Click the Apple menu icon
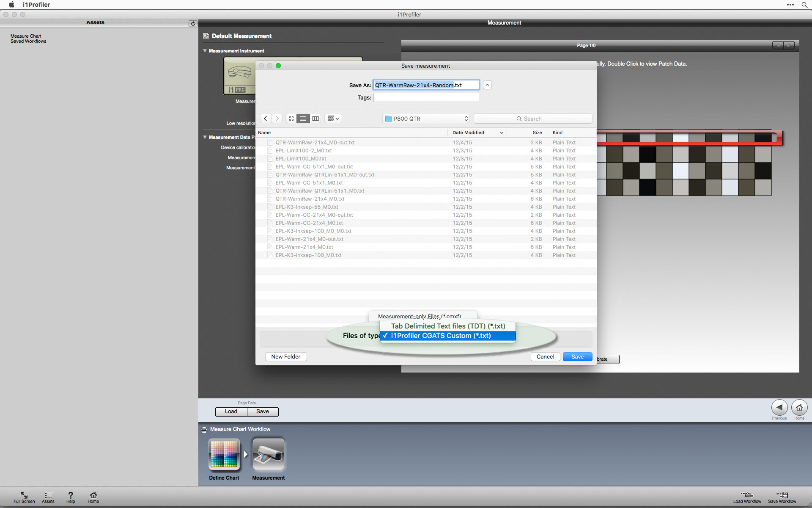Screen dimensions: 812x508 point(11,5)
